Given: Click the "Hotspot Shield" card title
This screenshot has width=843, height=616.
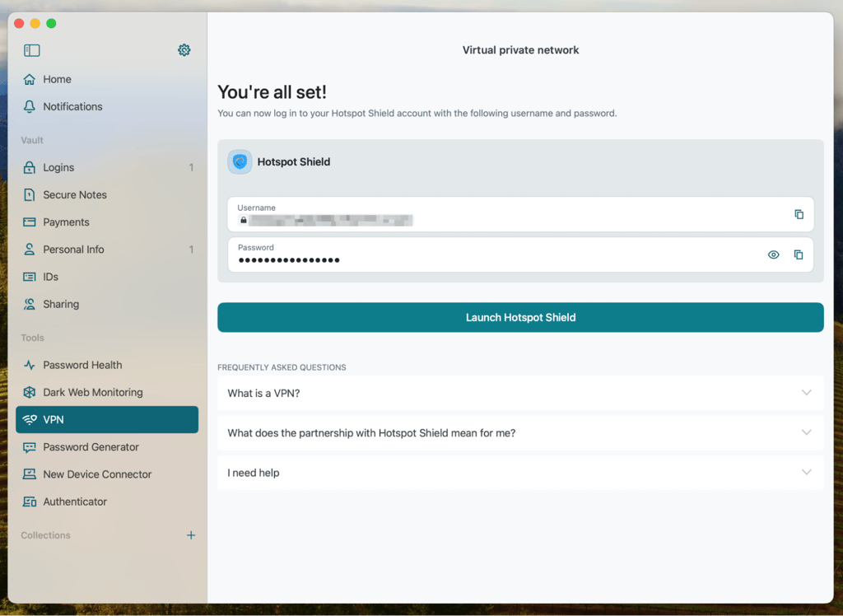Looking at the screenshot, I should click(x=294, y=162).
